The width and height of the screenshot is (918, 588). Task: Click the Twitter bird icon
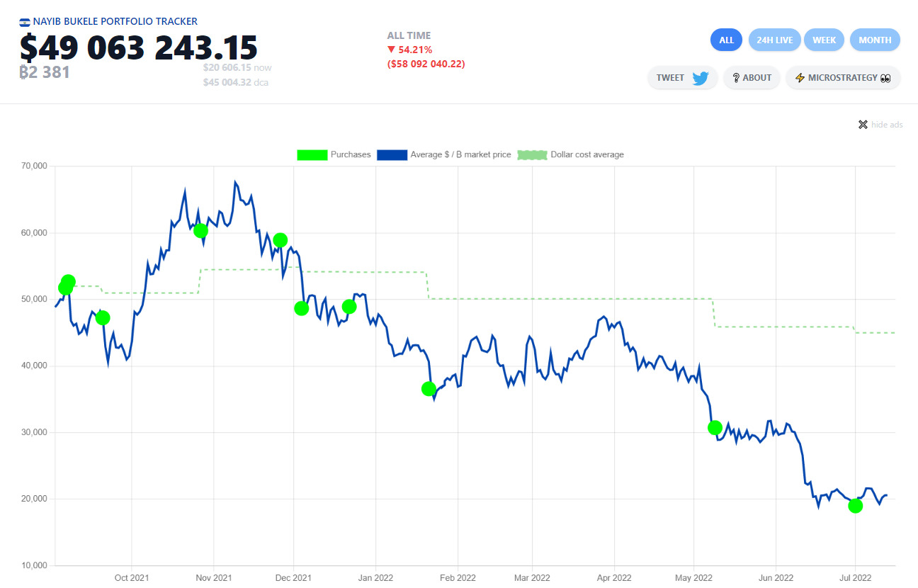[x=701, y=78]
